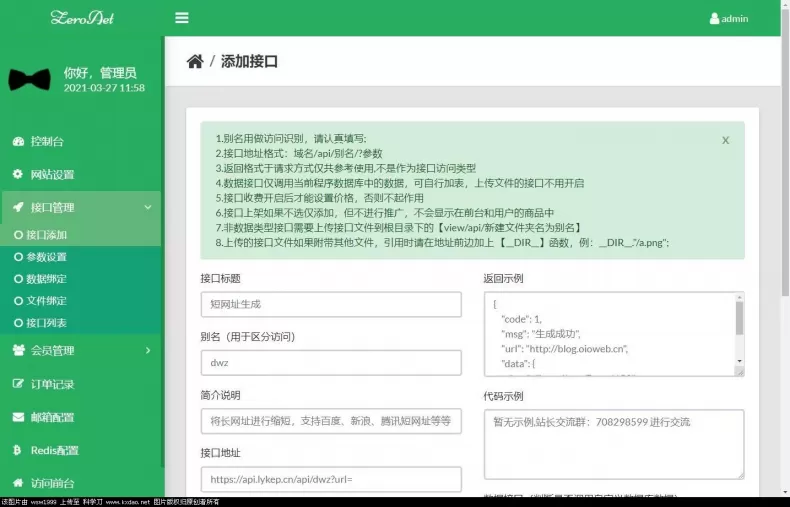The height and width of the screenshot is (507, 790).
Task: Open the admin user icon menu
Action: 714,19
